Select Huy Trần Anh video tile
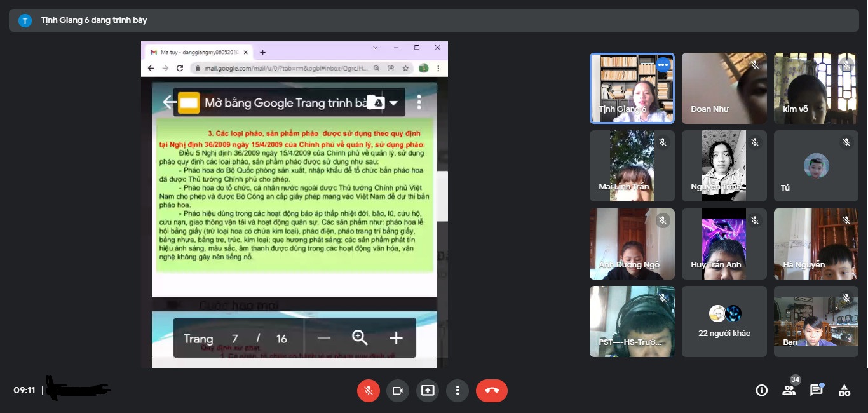The height and width of the screenshot is (413, 868). coord(724,244)
